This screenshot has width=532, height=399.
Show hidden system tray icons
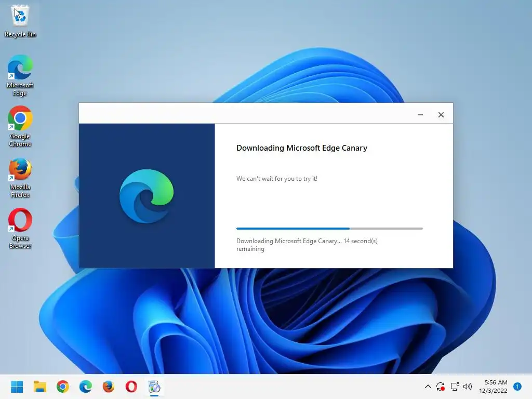[428, 387]
